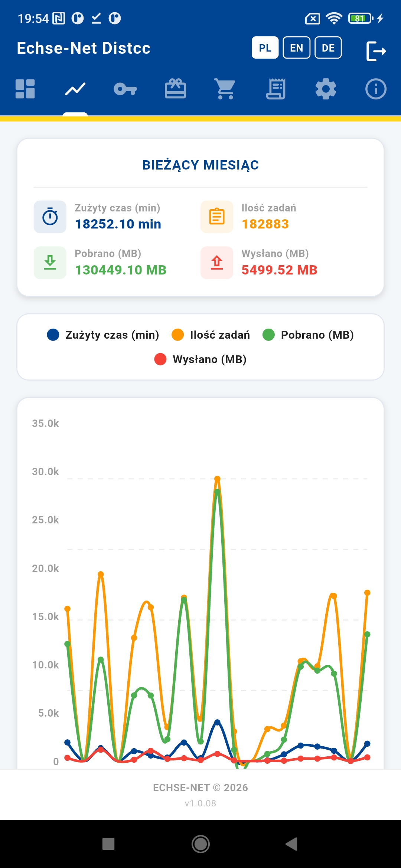The width and height of the screenshot is (401, 868).
Task: Select the statistics chart tab
Action: 75,89
